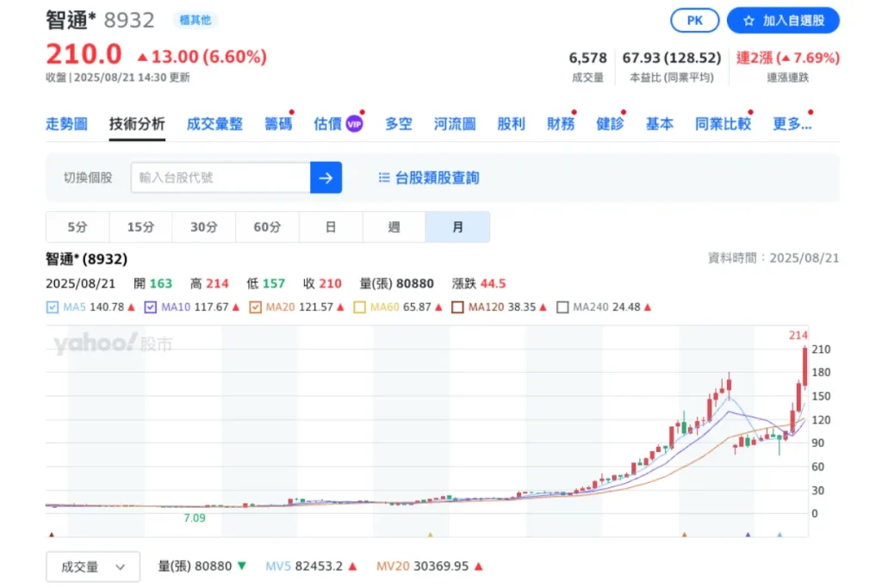Enable the MA240 checkbox
Image resolution: width=882 pixels, height=588 pixels.
point(562,307)
